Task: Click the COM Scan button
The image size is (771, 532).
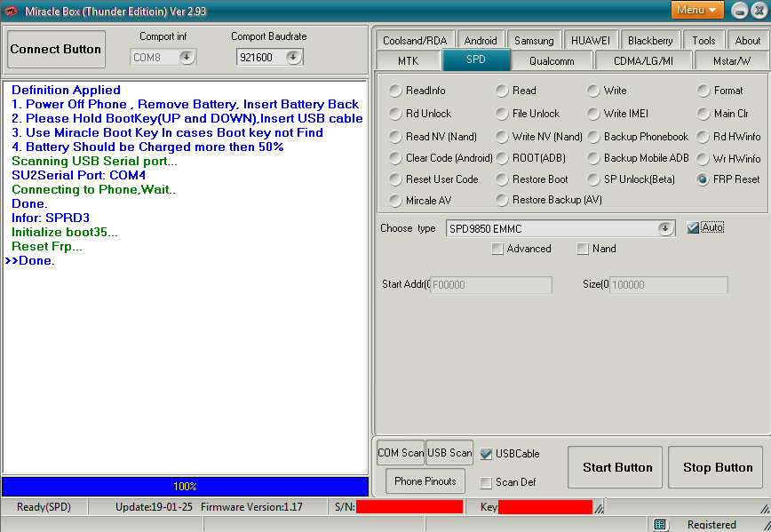Action: pos(401,452)
